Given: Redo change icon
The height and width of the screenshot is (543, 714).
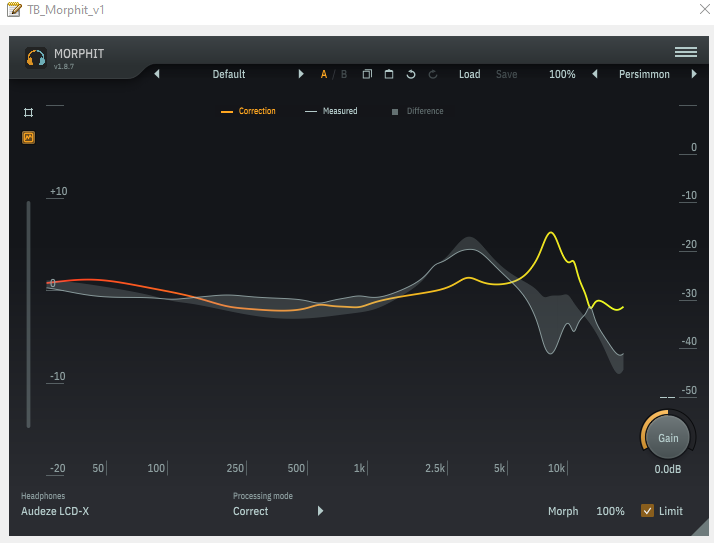Looking at the screenshot, I should click(x=433, y=74).
